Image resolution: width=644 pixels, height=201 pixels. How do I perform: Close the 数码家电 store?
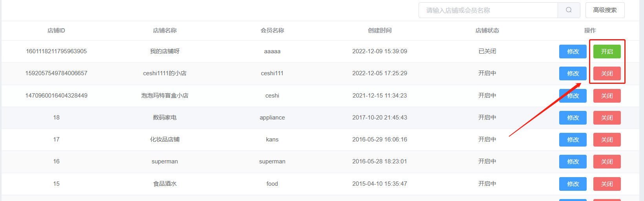pyautogui.click(x=607, y=118)
